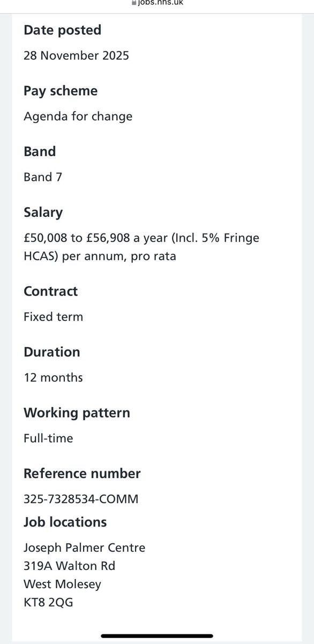Tap the home indicator bar

(x=157, y=636)
